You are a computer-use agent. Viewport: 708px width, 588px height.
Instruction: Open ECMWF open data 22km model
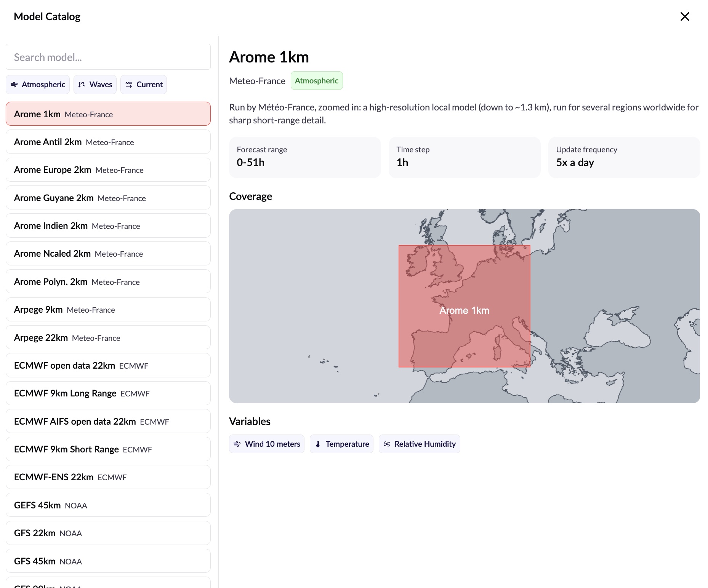[x=108, y=365]
